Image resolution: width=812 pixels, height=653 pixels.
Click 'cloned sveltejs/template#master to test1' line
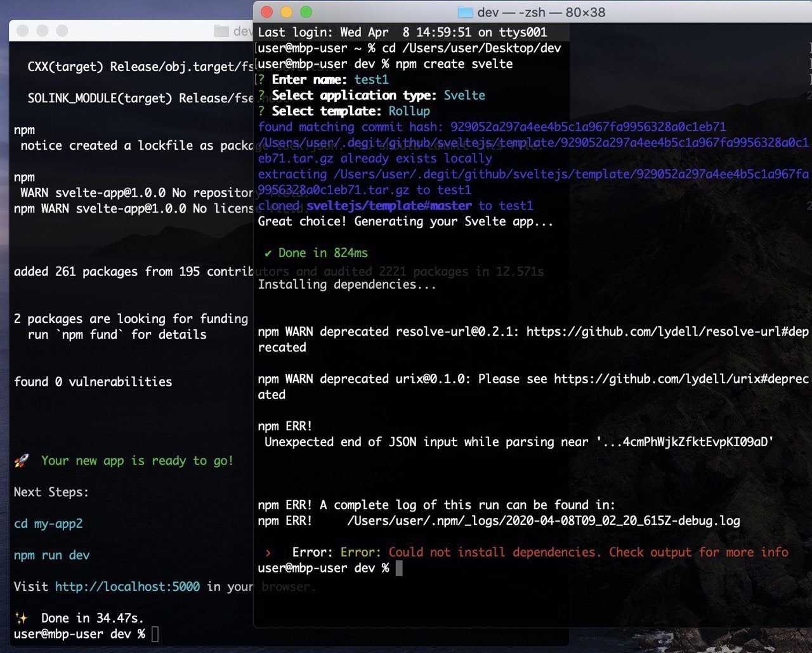click(x=396, y=206)
